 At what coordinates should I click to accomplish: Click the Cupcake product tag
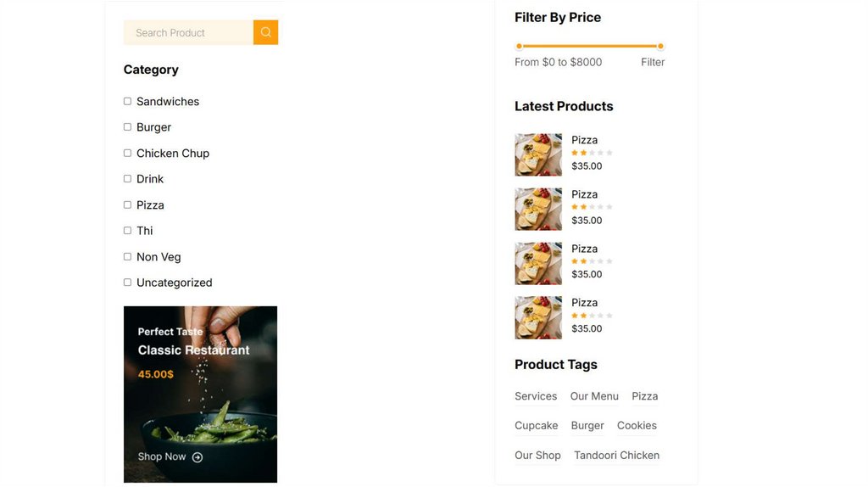click(537, 426)
